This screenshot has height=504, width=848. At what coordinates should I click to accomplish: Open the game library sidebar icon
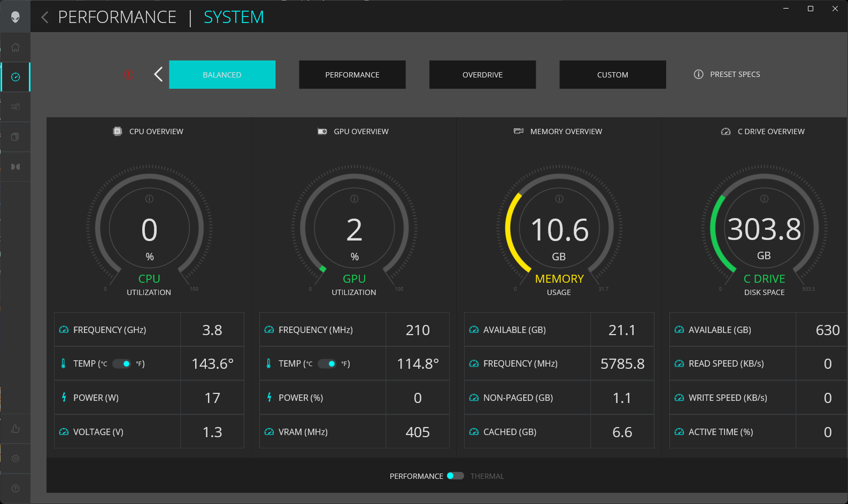point(16,137)
